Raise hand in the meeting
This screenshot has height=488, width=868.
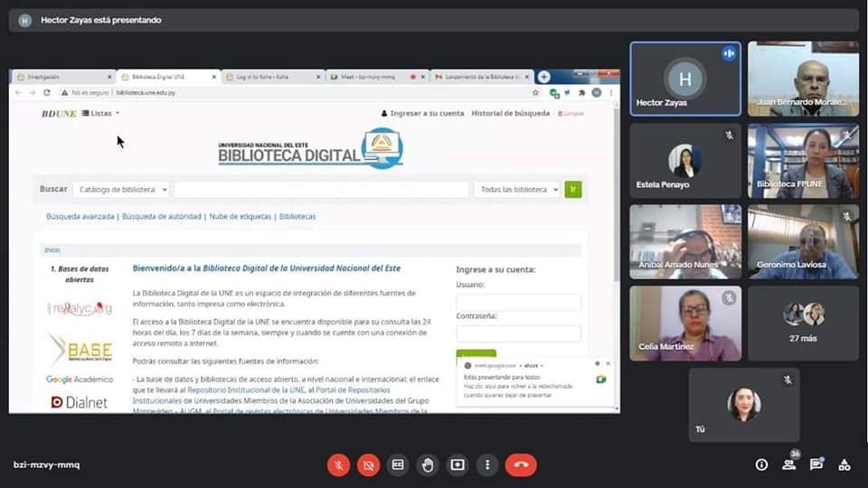tap(428, 465)
